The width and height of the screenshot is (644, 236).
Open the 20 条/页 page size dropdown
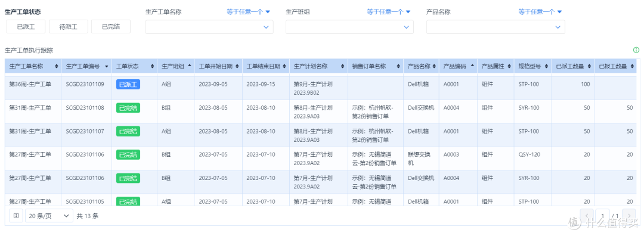[x=49, y=215]
